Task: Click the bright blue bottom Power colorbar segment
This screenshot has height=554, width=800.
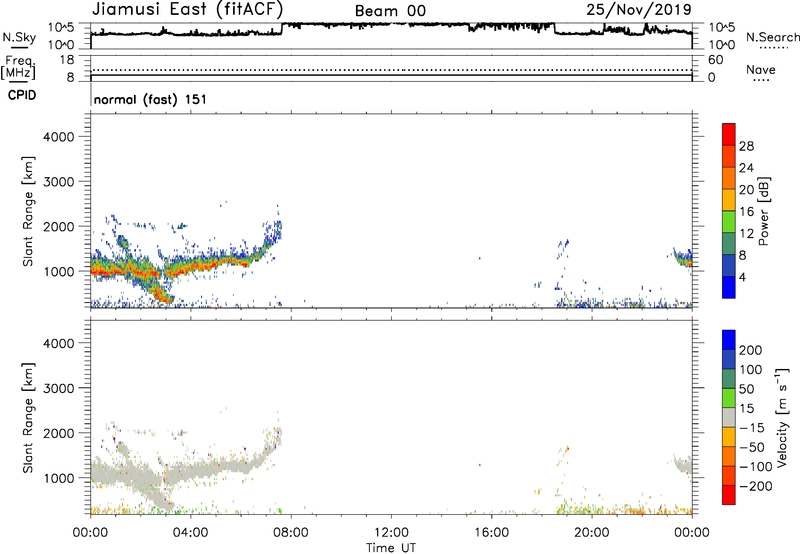Action: click(x=729, y=287)
